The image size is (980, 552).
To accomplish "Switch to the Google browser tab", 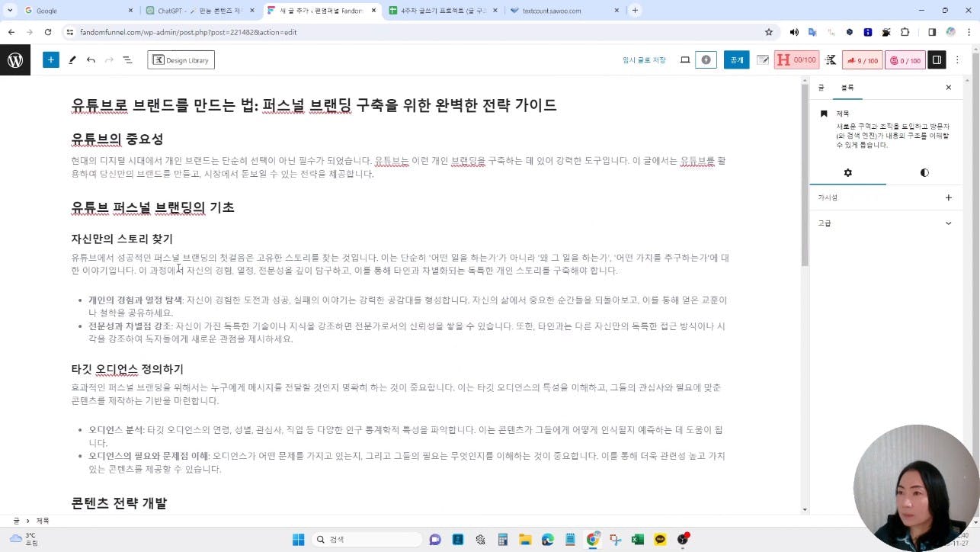I will point(72,11).
